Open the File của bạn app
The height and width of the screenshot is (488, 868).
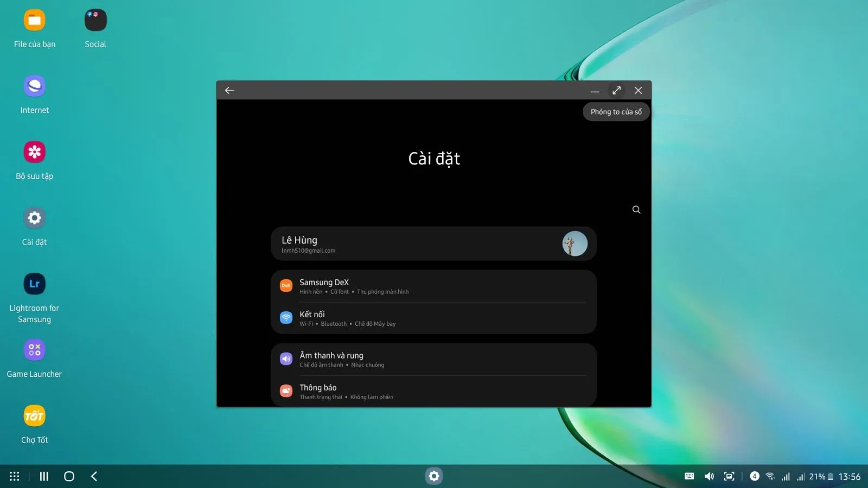pyautogui.click(x=35, y=21)
